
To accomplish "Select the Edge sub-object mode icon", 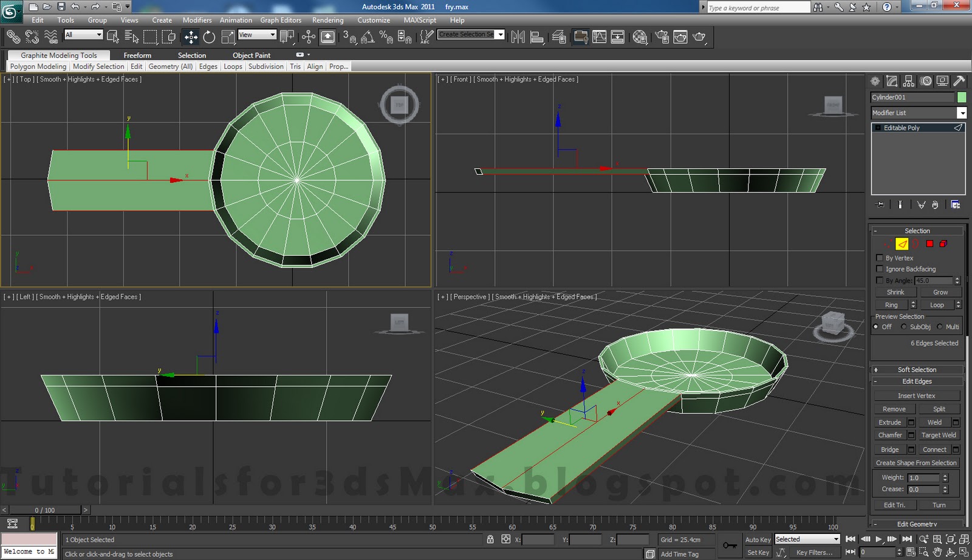I will point(902,244).
